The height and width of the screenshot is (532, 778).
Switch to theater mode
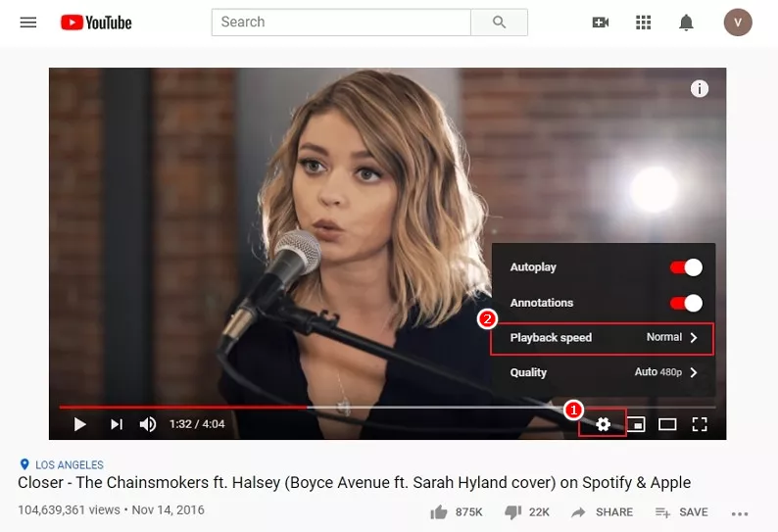coord(667,424)
